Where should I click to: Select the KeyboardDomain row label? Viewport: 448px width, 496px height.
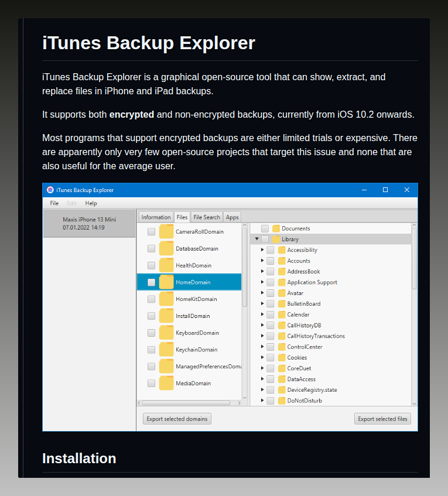pos(197,333)
